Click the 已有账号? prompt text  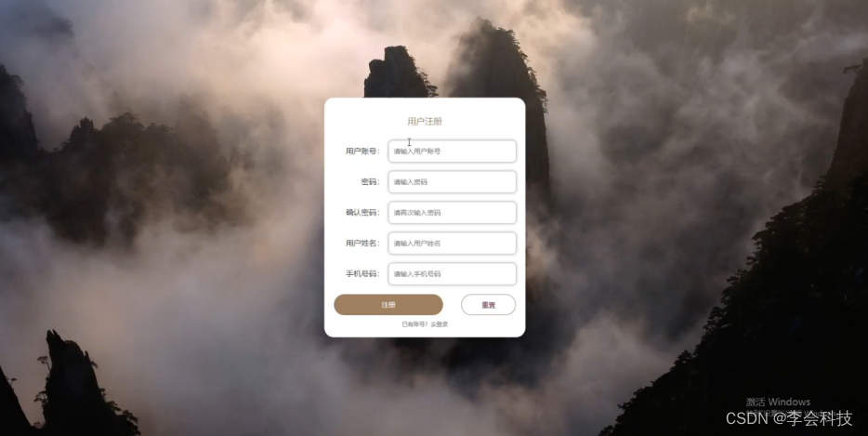415,324
